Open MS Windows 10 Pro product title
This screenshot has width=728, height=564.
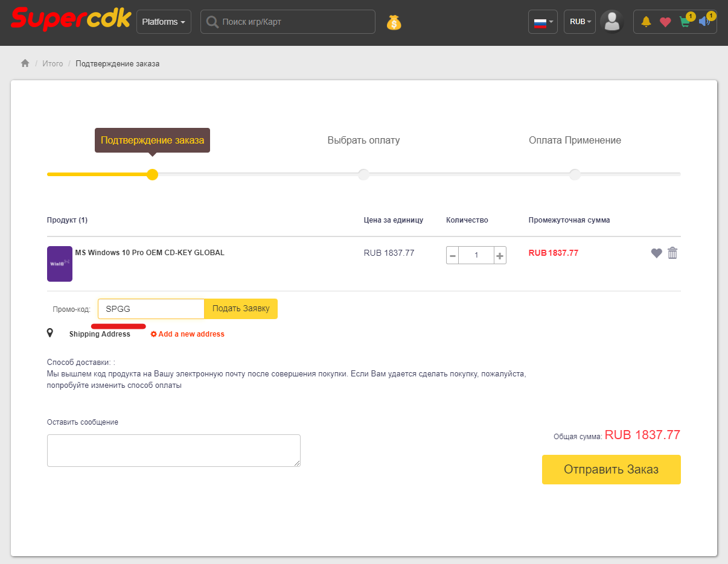pos(150,253)
